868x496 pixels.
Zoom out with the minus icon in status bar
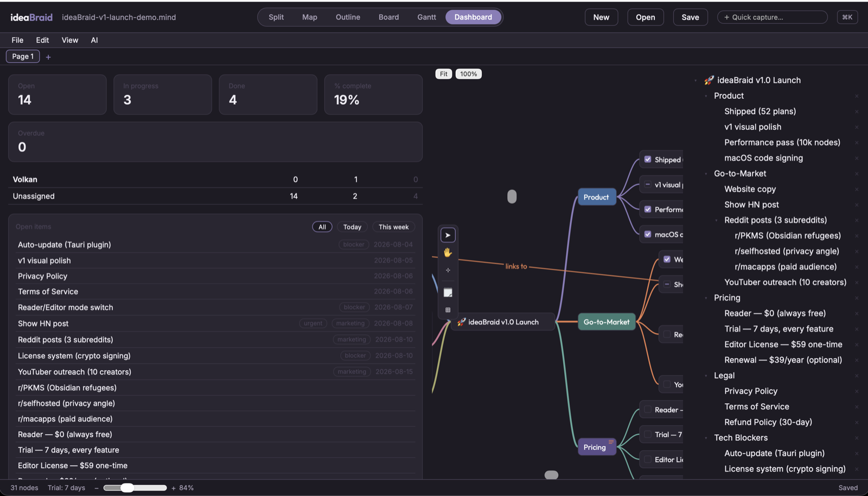97,488
